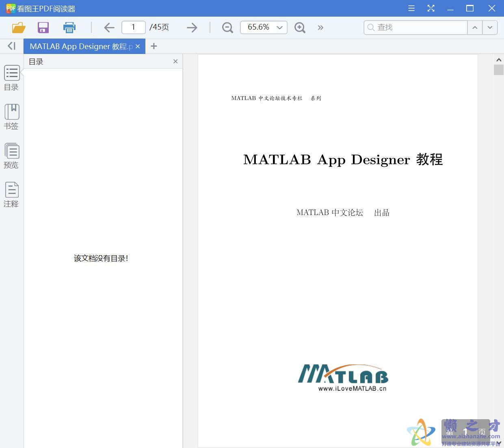Screen dimensions: 504x448
Task: Maximize the PDF reader window
Action: (x=470, y=8)
